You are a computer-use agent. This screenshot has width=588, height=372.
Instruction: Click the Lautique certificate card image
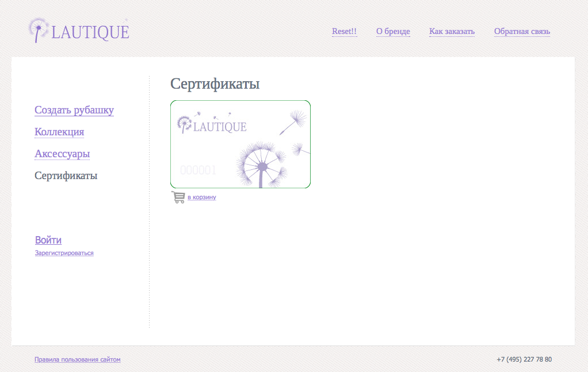pyautogui.click(x=240, y=144)
